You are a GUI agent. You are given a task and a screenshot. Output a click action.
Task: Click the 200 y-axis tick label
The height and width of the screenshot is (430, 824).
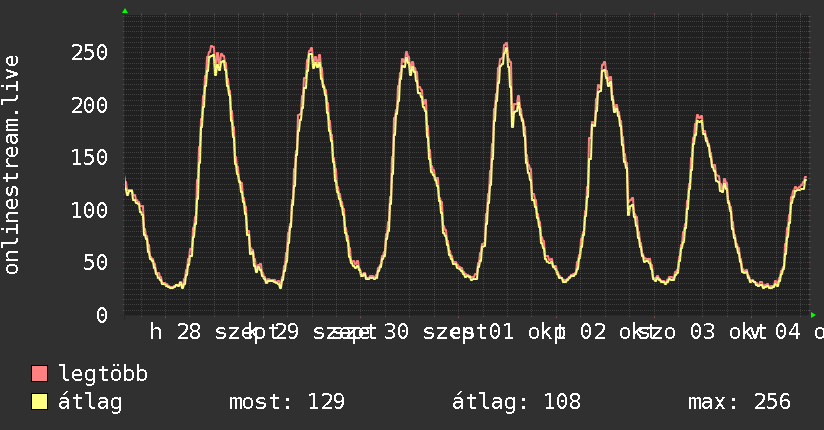pos(89,105)
